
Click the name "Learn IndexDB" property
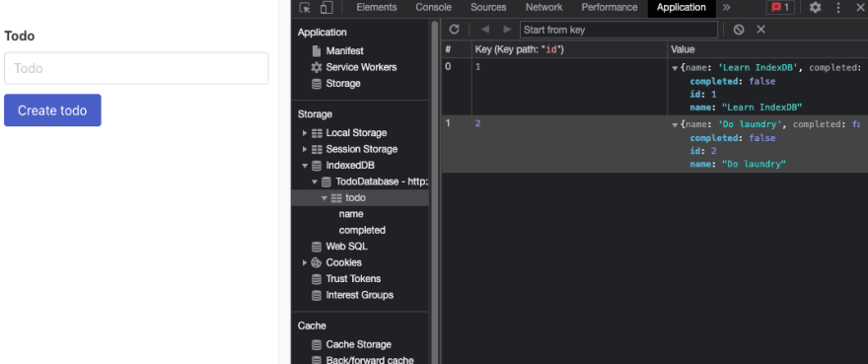(746, 108)
